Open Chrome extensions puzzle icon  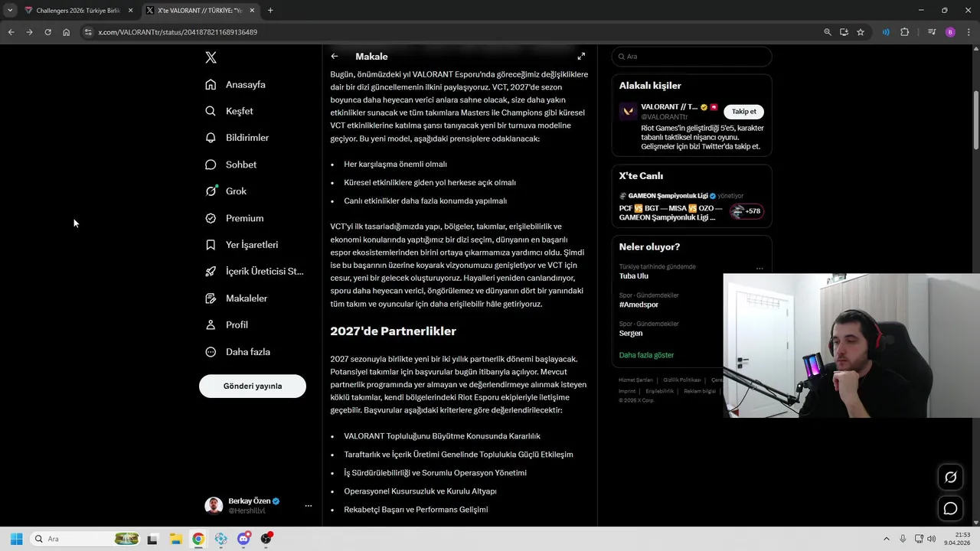[x=904, y=32]
